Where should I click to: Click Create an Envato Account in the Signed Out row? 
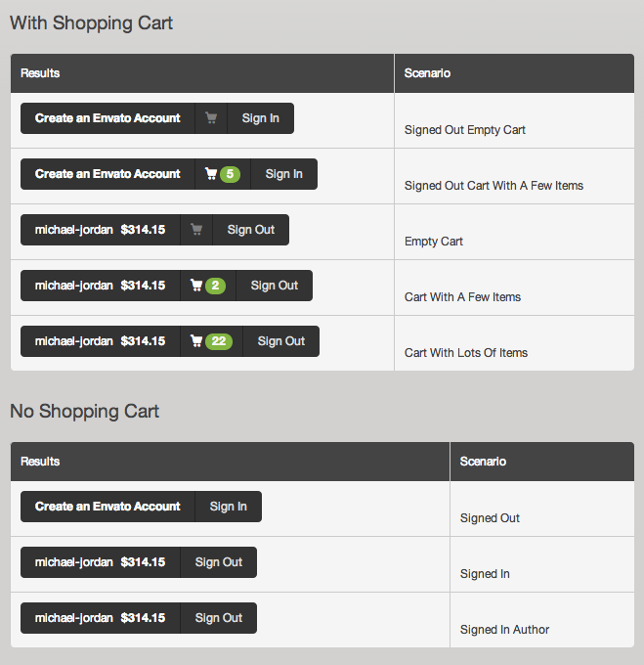pyautogui.click(x=107, y=507)
